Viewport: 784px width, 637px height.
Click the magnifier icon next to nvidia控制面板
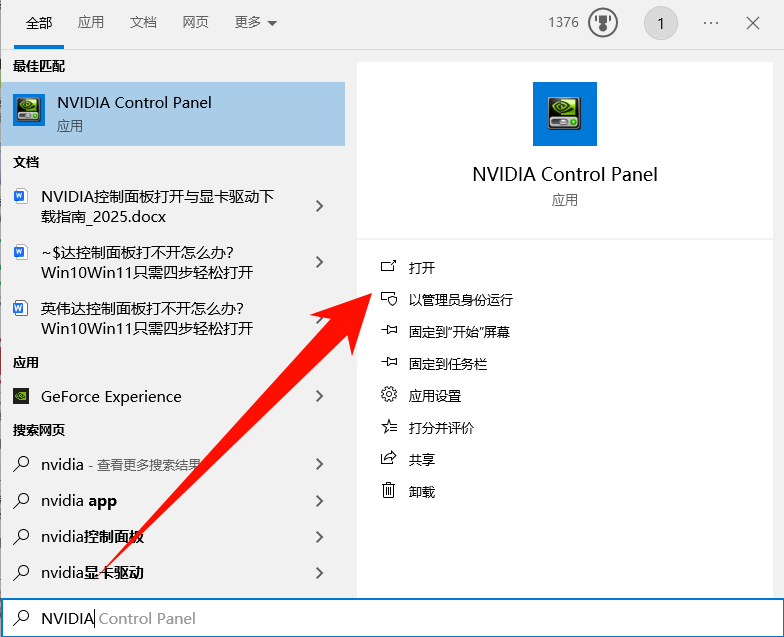point(21,536)
